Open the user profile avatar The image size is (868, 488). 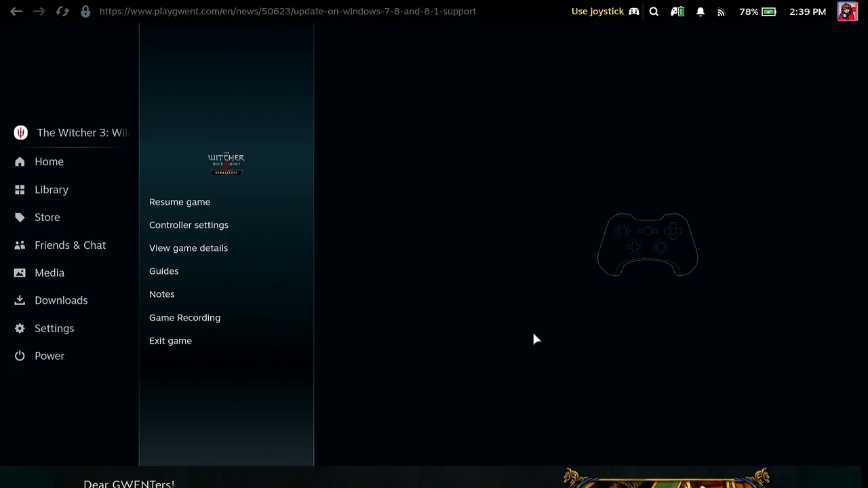coord(847,12)
